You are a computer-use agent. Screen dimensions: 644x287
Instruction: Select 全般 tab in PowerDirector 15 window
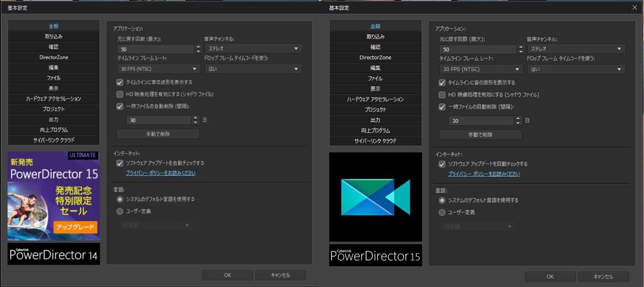point(375,26)
